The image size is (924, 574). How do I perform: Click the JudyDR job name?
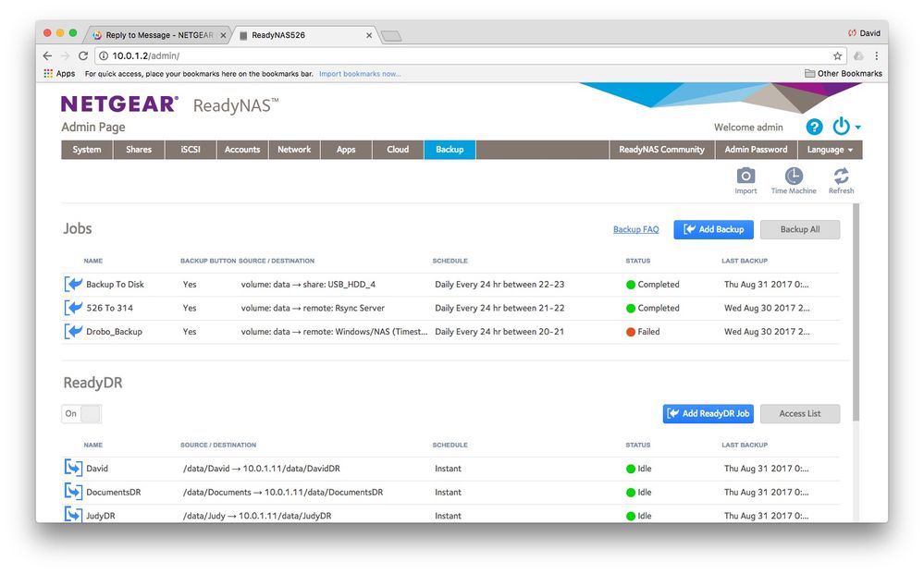coord(101,516)
